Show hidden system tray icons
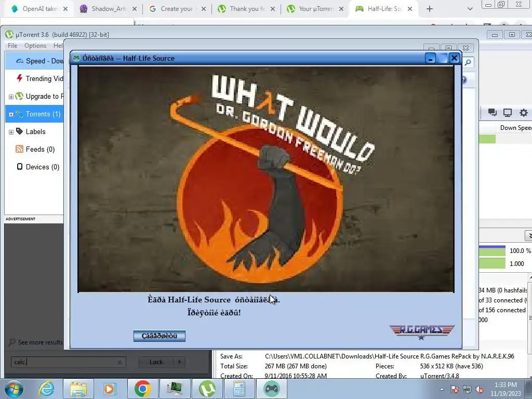Viewport: 532px width, 399px height. click(x=442, y=389)
